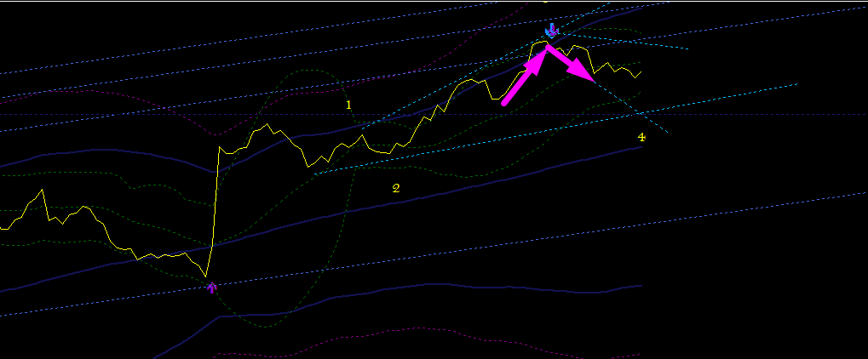This screenshot has height=359, width=868.
Task: Select the magenta dashed curve along the chart bottom
Action: coord(426,338)
